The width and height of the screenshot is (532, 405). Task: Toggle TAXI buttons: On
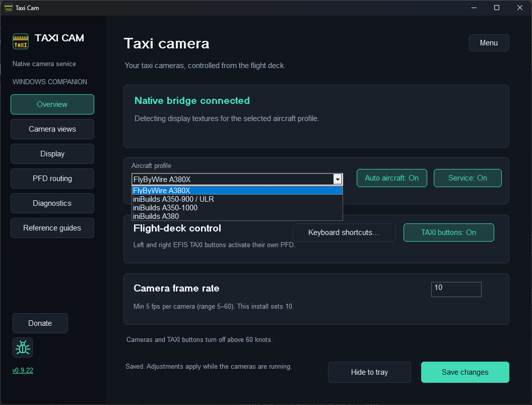(x=448, y=233)
